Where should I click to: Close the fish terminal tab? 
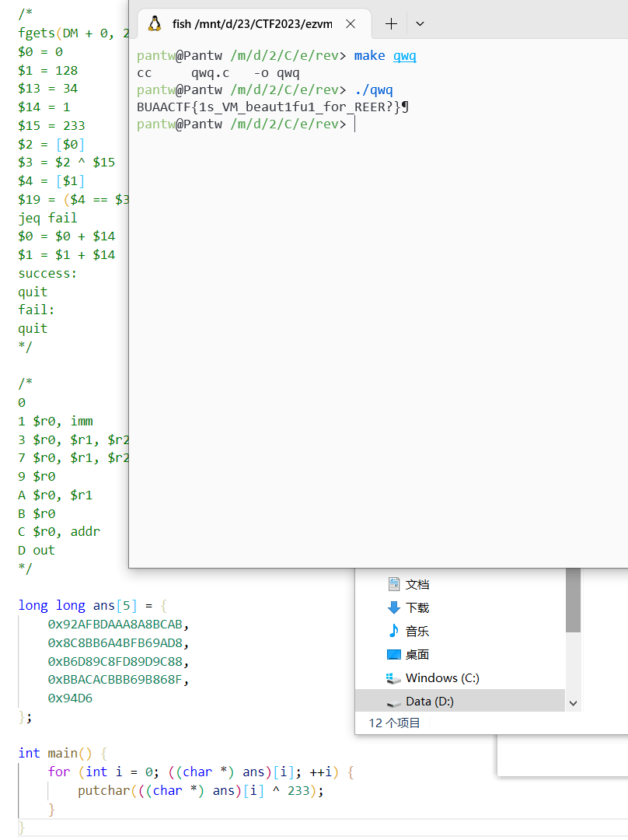351,23
